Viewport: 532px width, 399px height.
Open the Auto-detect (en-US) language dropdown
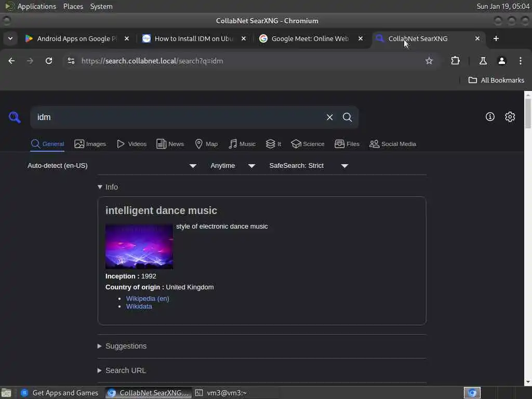coord(112,166)
